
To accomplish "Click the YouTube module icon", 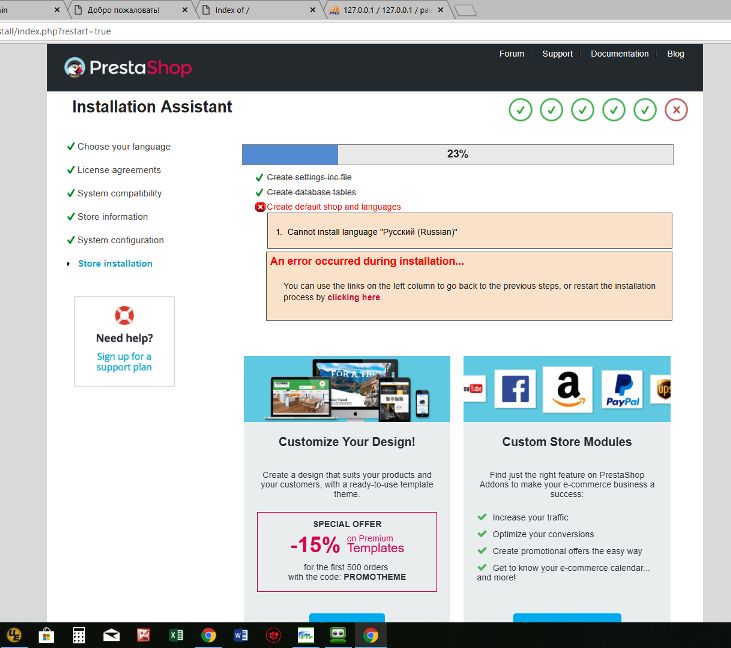I will tap(474, 388).
